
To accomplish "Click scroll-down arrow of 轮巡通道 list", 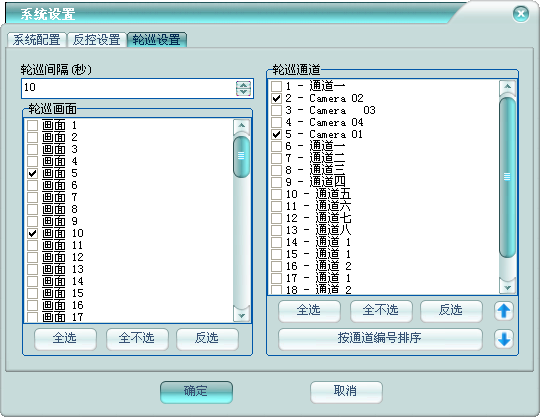I will coord(507,287).
